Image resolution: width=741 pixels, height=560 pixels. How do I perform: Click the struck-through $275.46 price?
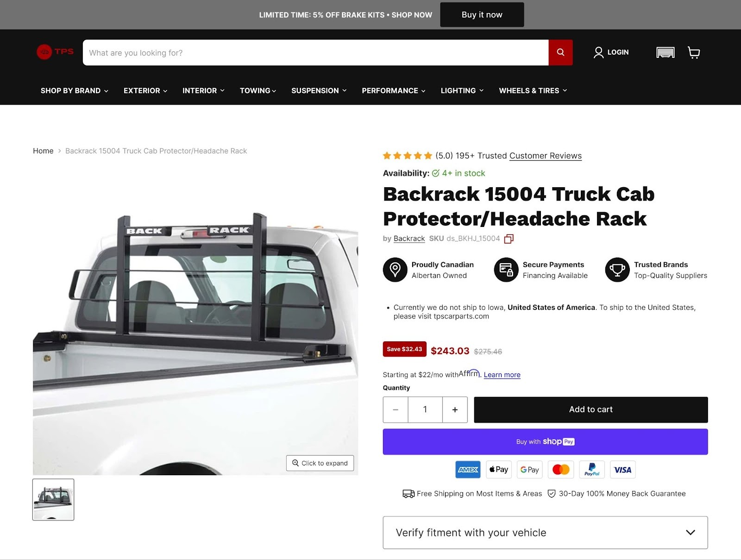488,352
